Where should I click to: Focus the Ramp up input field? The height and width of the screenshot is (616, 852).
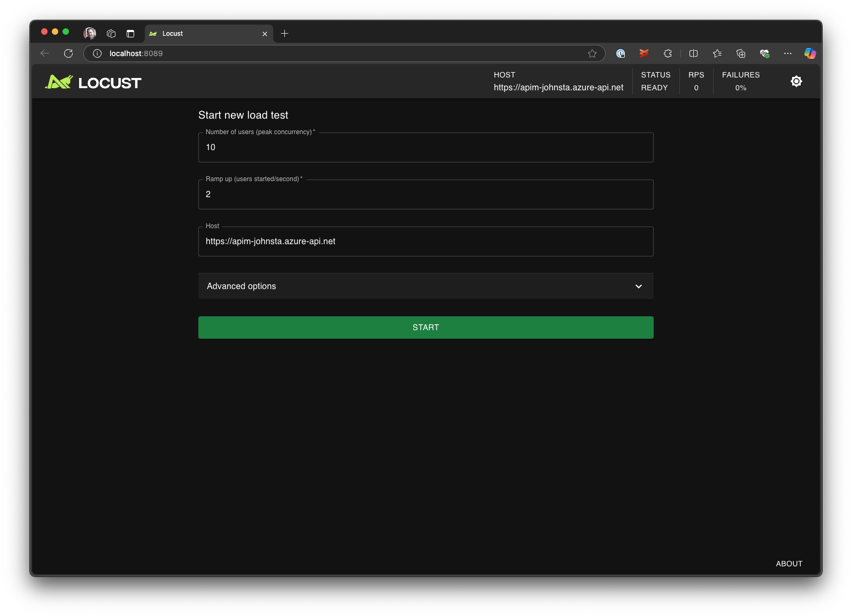[x=425, y=194]
